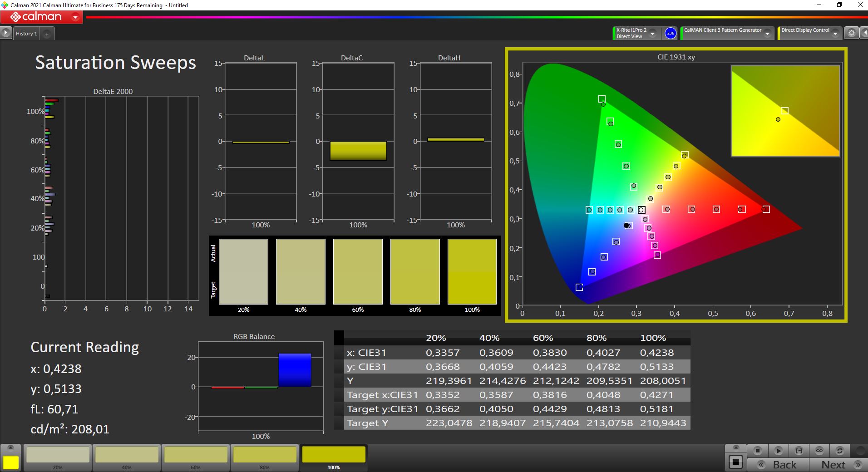Expand the Direct Display Control dropdown
This screenshot has height=472, width=868.
[835, 34]
